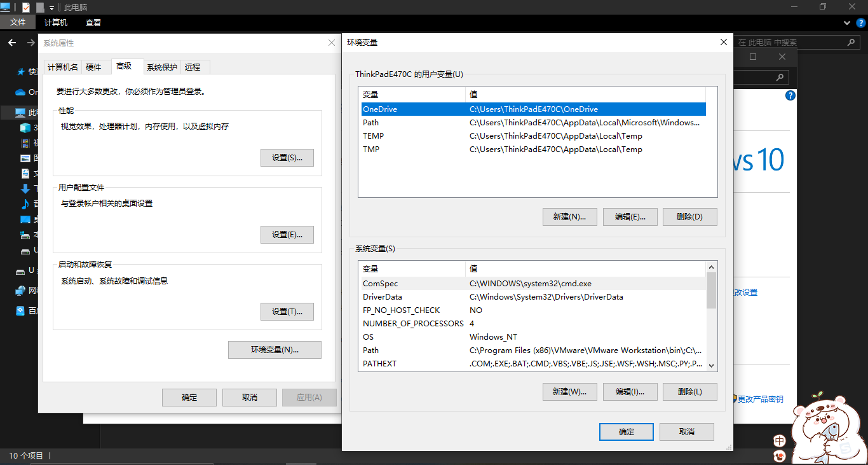Select the Documents page icon in the sidebar
868x465 pixels.
click(25, 174)
